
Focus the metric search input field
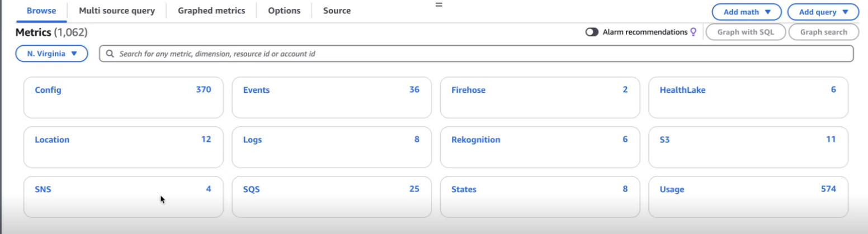(477, 54)
